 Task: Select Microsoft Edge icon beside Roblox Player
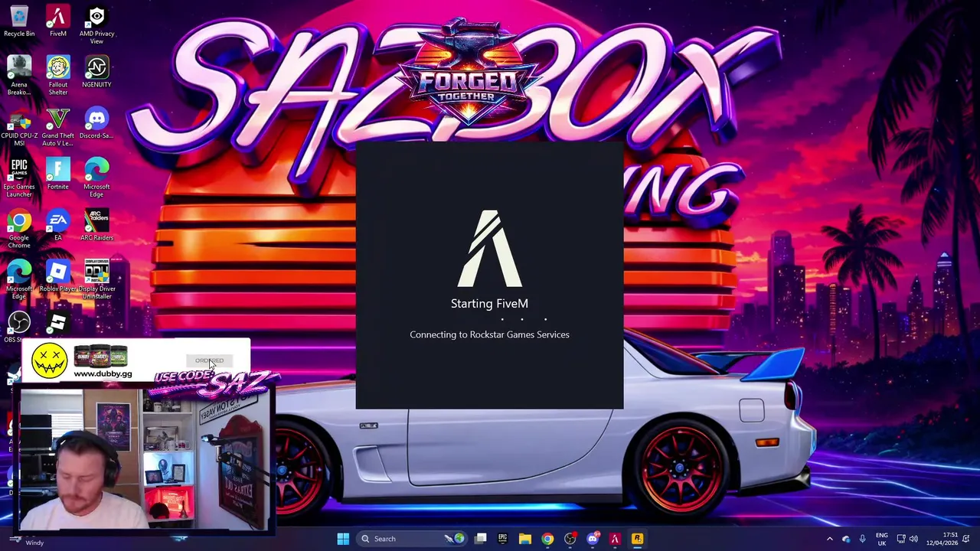19,280
